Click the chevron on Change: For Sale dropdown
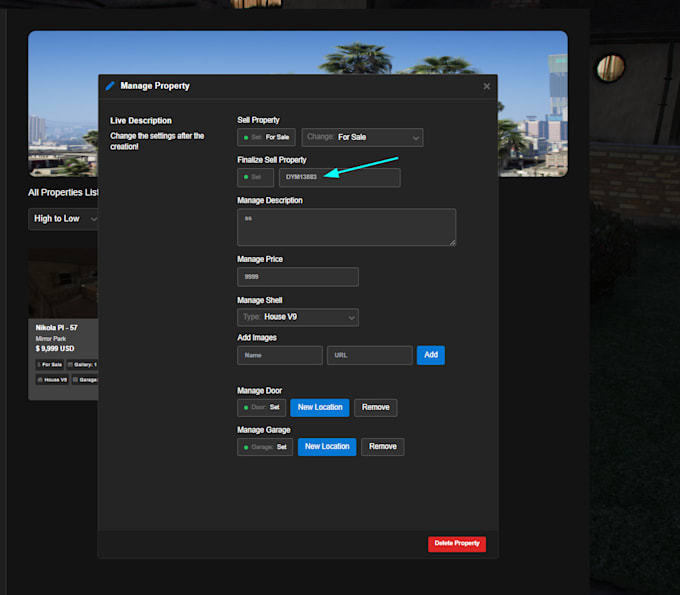Image resolution: width=680 pixels, height=595 pixels. coord(415,138)
